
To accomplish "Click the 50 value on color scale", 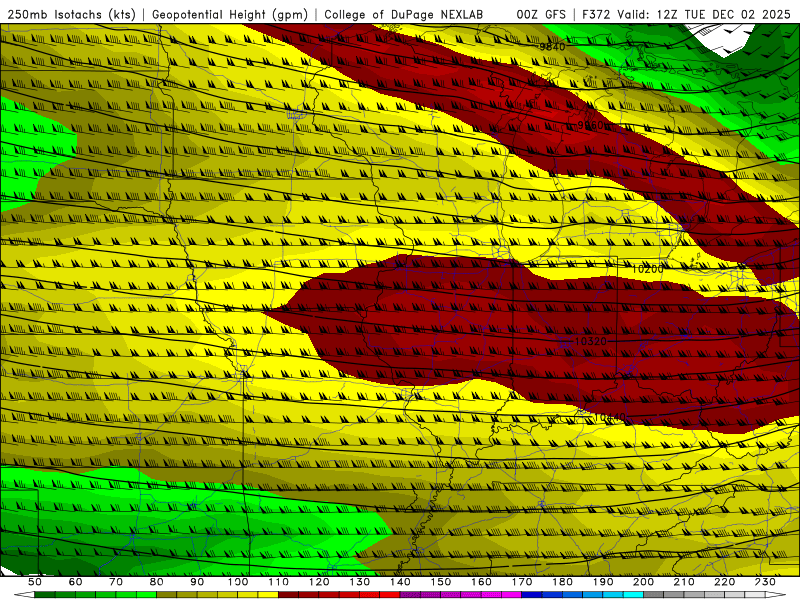I will [x=35, y=582].
